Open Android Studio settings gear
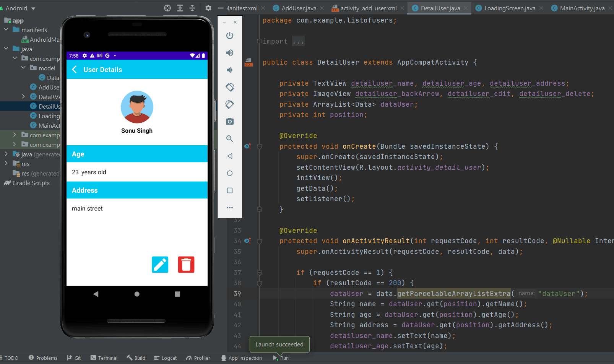Image resolution: width=614 pixels, height=364 pixels. click(x=208, y=8)
